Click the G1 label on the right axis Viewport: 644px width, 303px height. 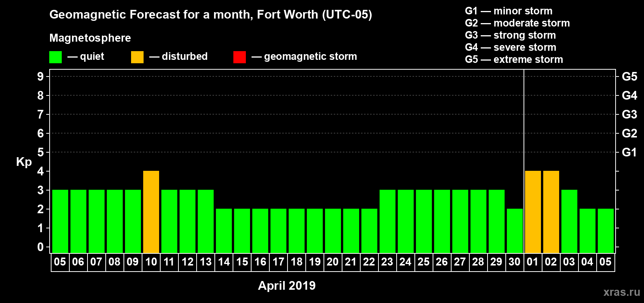(630, 152)
